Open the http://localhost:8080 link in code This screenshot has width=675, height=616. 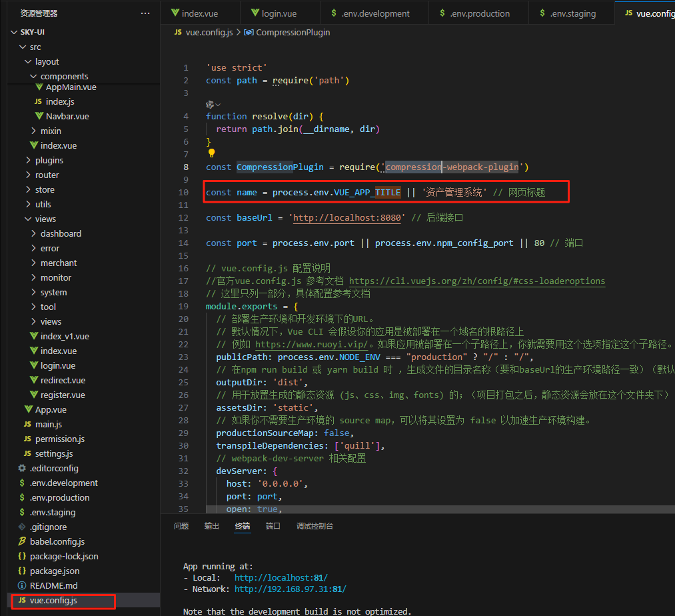pyautogui.click(x=347, y=218)
